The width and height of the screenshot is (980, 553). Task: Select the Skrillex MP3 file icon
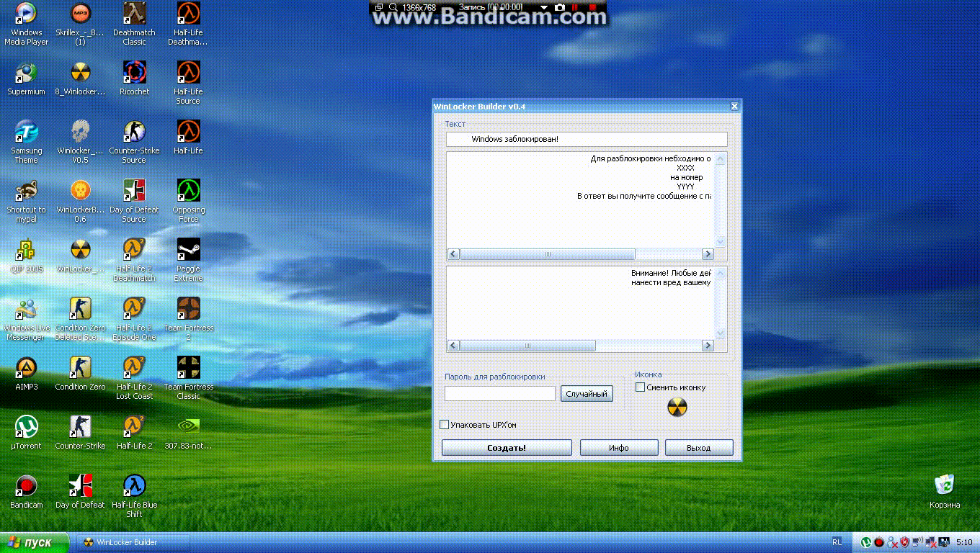(x=80, y=23)
